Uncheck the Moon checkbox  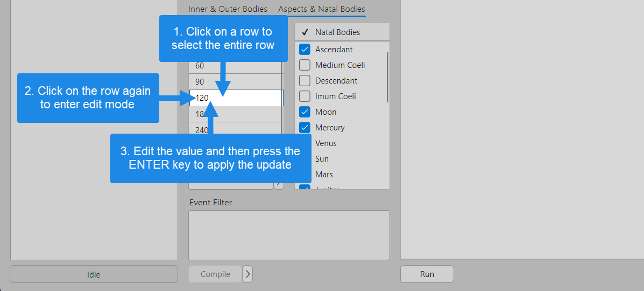(x=305, y=112)
